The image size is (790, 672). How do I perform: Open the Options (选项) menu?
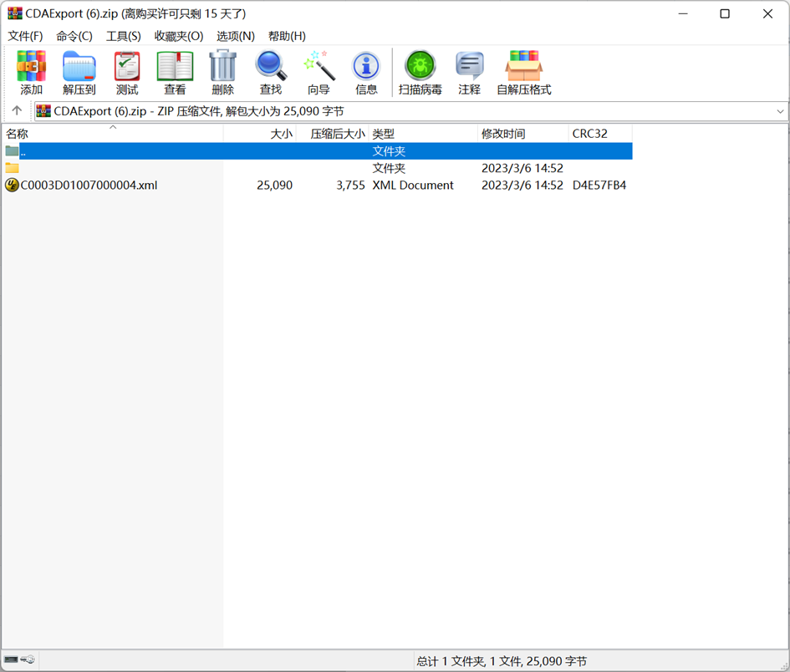(236, 36)
